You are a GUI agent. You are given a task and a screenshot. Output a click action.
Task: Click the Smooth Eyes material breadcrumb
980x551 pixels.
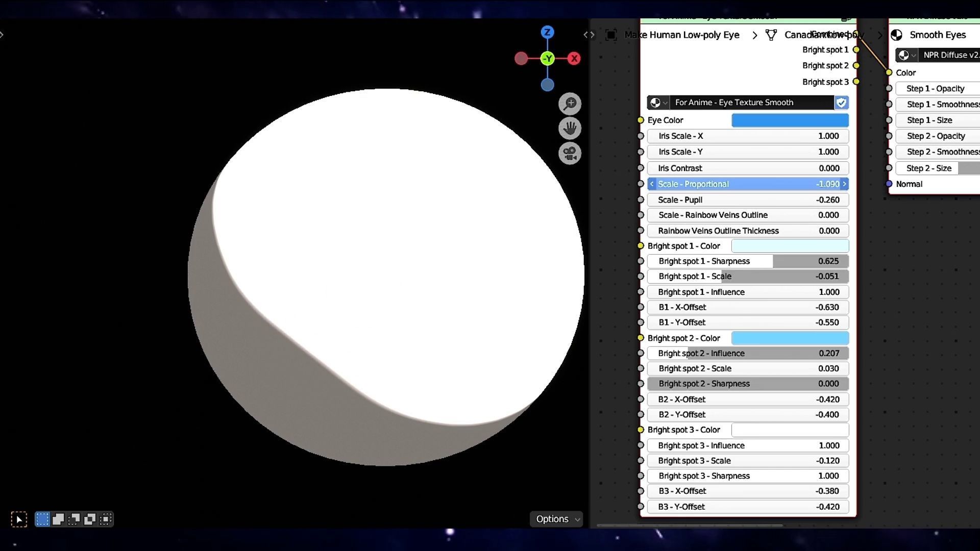click(937, 35)
